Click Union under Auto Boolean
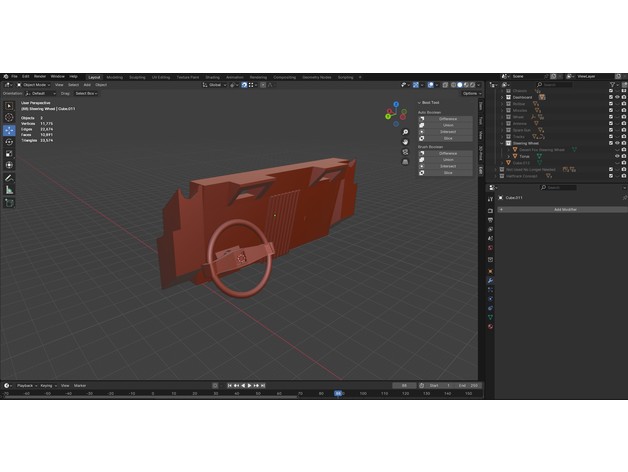The width and height of the screenshot is (628, 472). coord(447,125)
